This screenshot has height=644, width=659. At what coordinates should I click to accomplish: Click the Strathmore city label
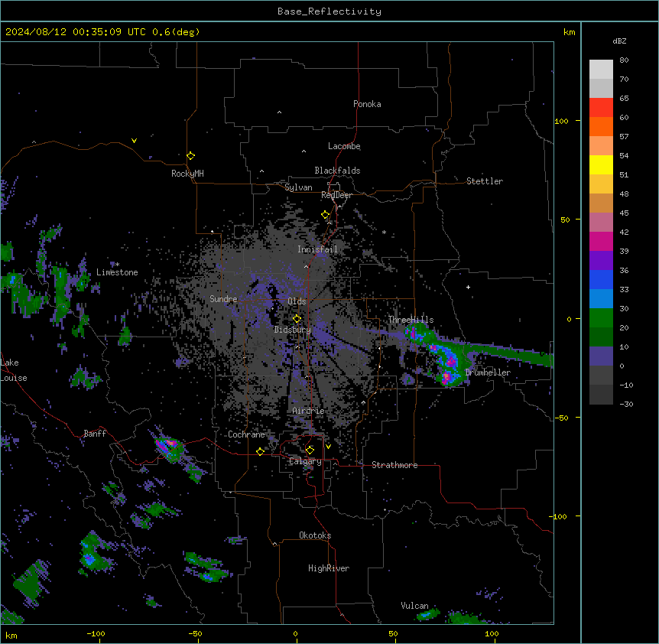[x=394, y=465]
